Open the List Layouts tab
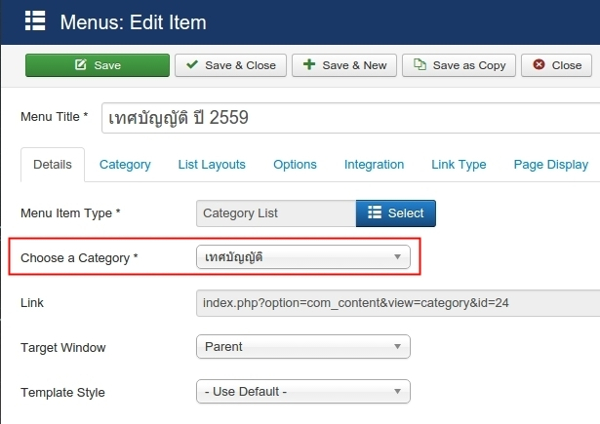This screenshot has width=600, height=424. point(212,165)
